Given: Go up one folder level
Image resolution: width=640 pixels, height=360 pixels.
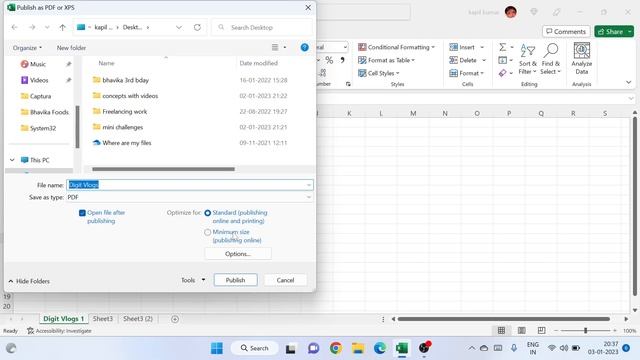Looking at the screenshot, I should pos(62,27).
